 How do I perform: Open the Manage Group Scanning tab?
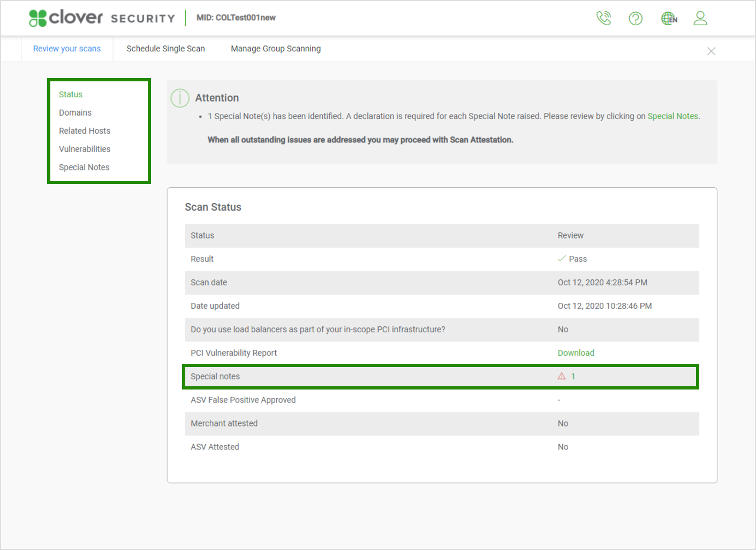276,49
